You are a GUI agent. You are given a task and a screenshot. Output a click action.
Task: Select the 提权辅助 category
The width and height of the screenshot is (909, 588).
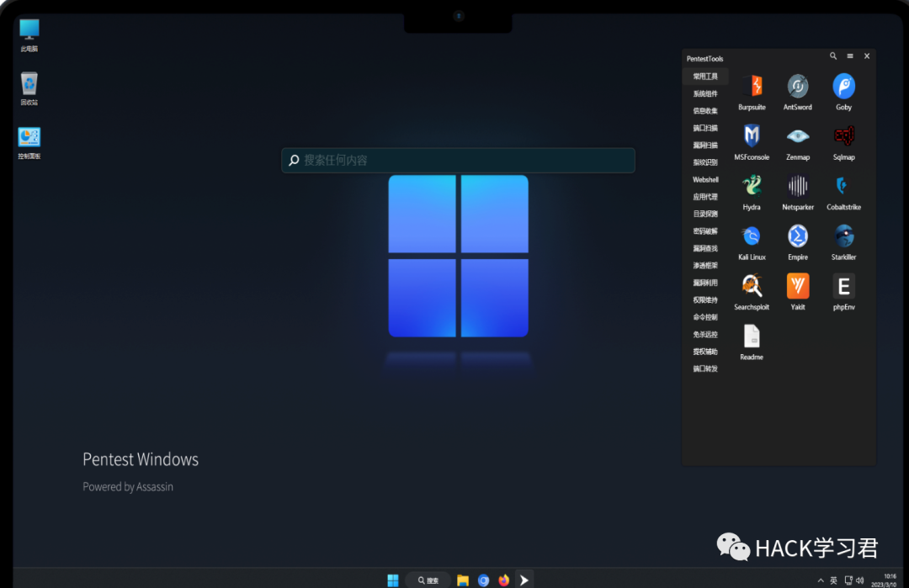click(x=705, y=352)
